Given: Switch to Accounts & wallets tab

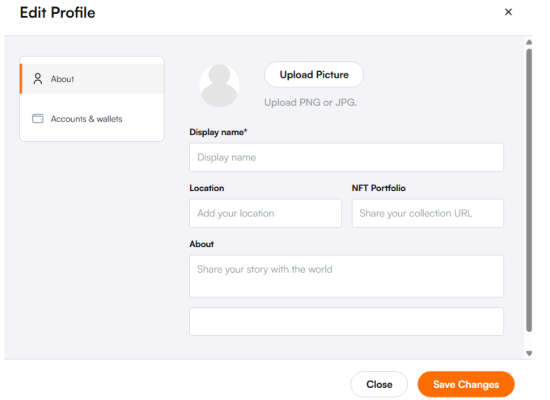Looking at the screenshot, I should [x=92, y=119].
